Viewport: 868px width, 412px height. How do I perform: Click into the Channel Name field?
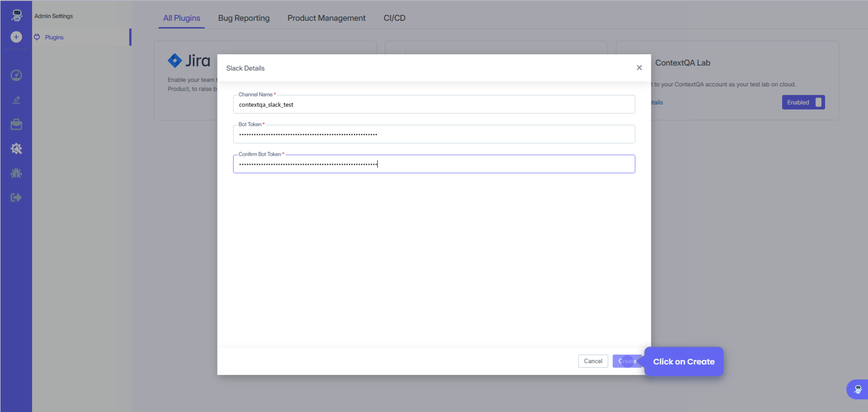434,105
